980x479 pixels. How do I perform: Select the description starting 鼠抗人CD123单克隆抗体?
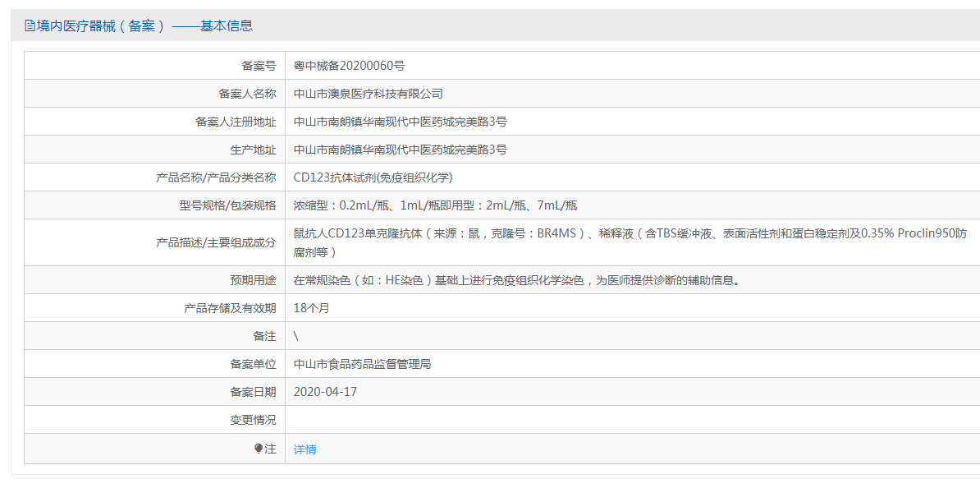click(630, 242)
